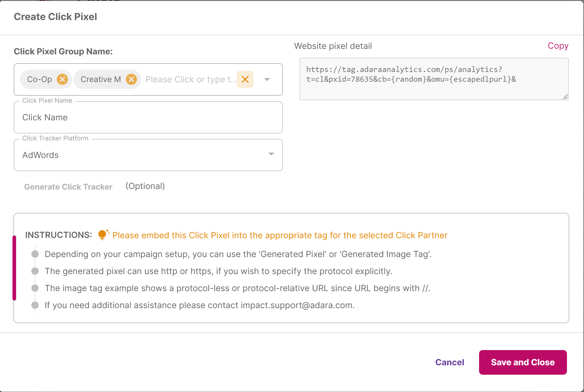
Task: Click the Generate Click Tracker button
Action: click(x=68, y=187)
